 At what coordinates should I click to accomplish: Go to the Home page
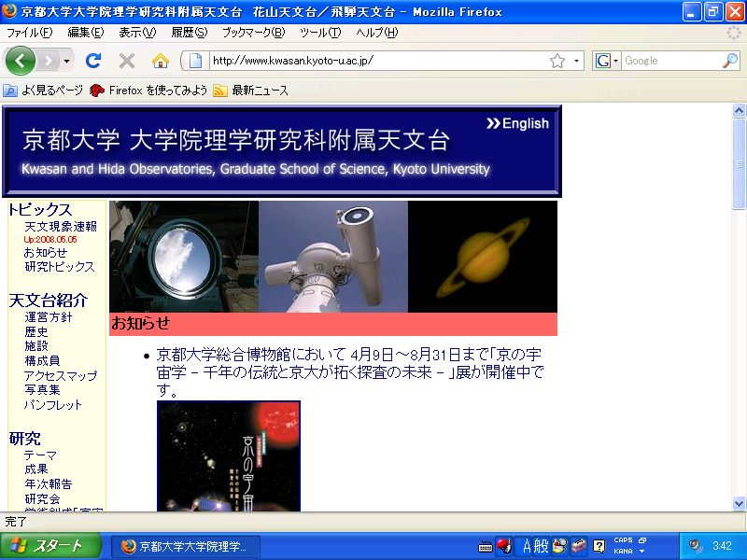[161, 61]
